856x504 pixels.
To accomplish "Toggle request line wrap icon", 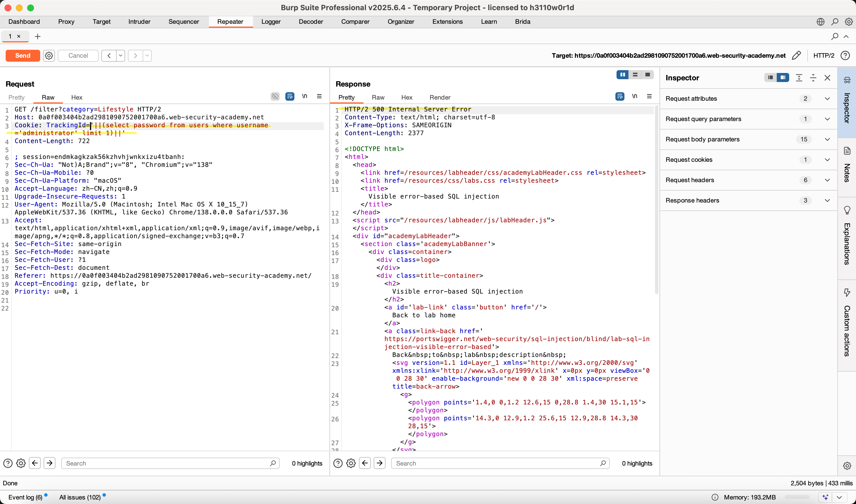I will 290,96.
